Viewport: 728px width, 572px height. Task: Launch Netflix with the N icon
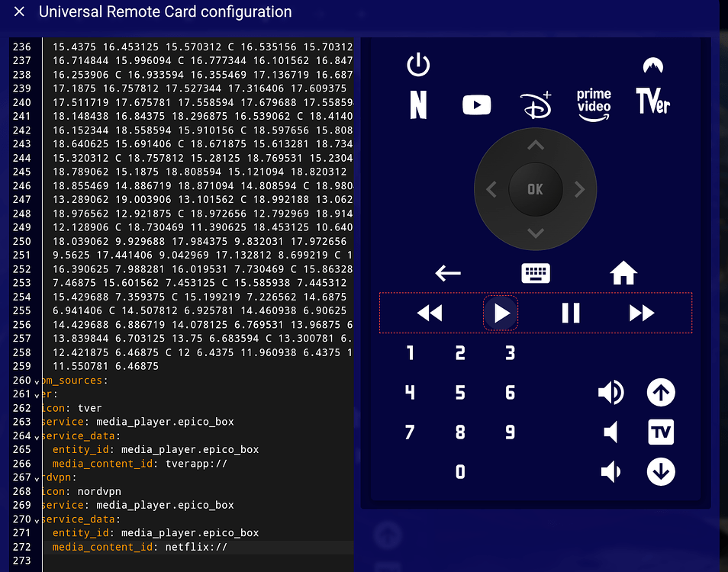[418, 104]
